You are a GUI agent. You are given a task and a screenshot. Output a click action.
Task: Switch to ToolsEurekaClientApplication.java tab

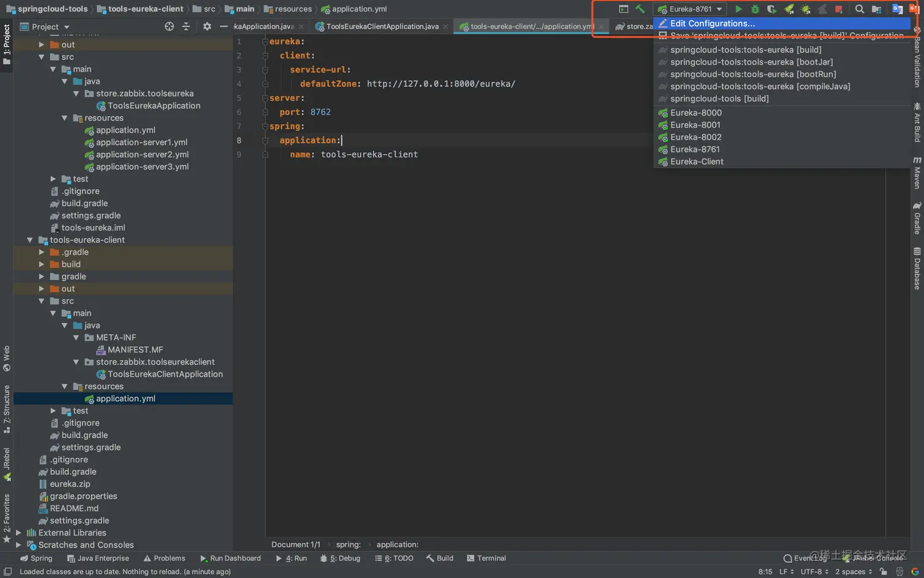click(382, 26)
